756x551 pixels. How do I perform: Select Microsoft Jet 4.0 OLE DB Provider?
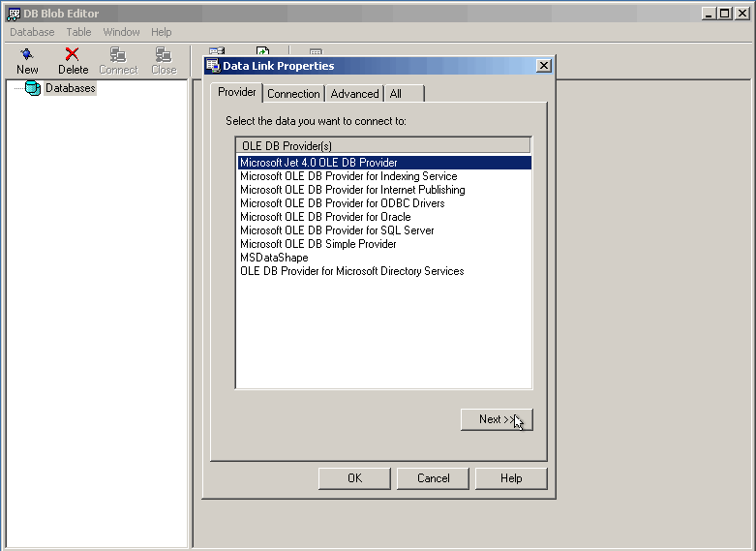[384, 163]
